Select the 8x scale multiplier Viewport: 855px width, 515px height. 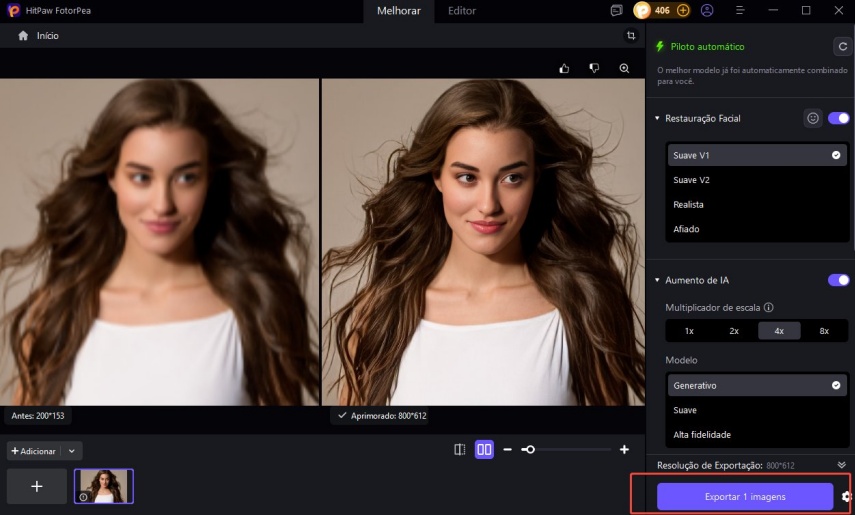point(824,331)
